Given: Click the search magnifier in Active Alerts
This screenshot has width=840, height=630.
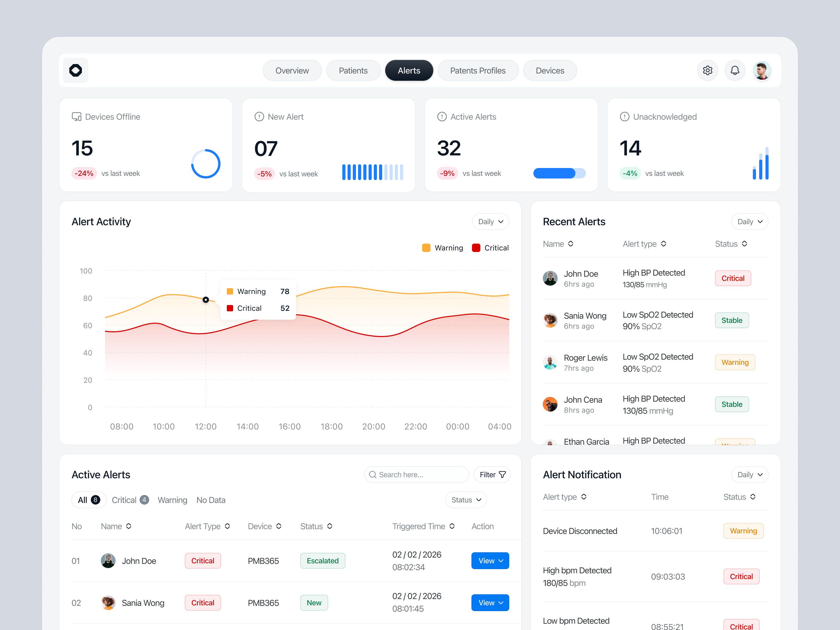Looking at the screenshot, I should (x=373, y=475).
